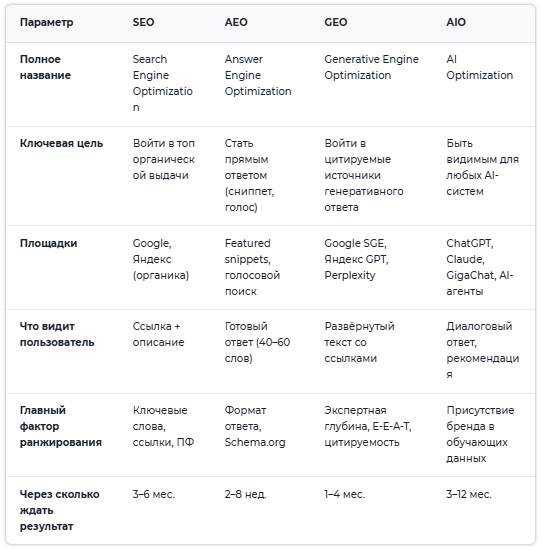Click the 3–6 мес. cell
This screenshot has width=542, height=550.
153,494
